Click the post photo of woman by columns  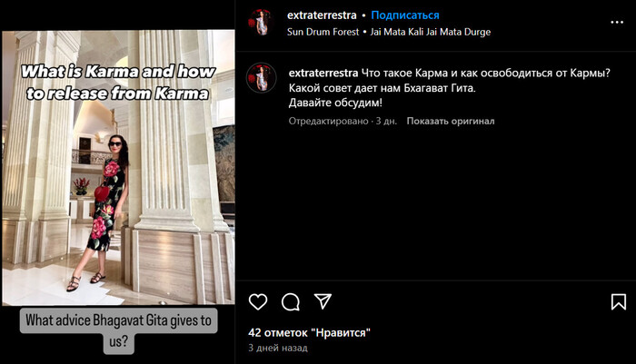118,167
